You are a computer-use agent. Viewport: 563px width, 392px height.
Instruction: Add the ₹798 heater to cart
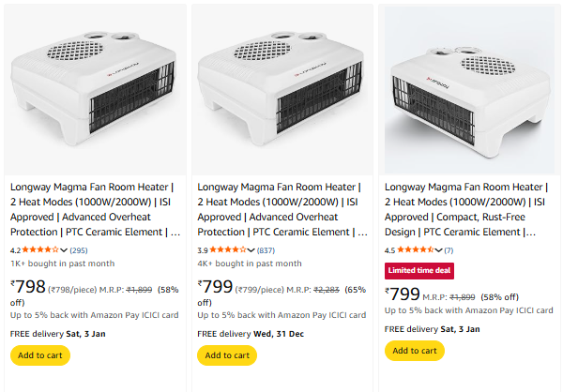pos(39,355)
